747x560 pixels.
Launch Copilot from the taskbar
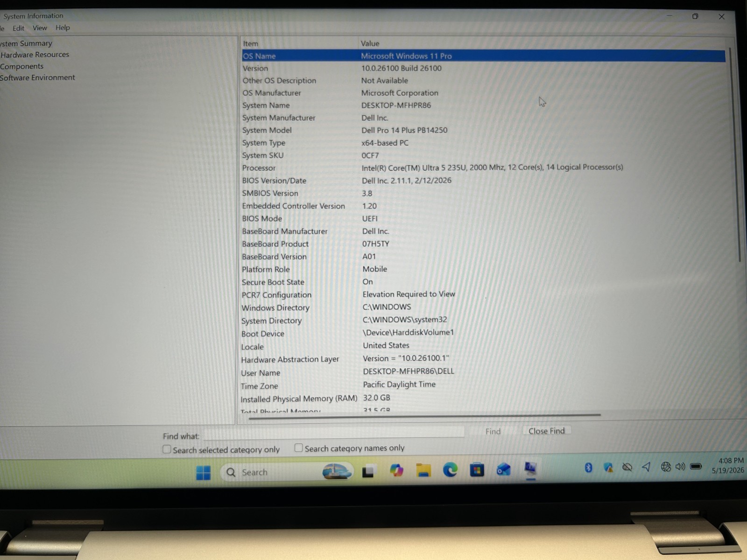pos(396,470)
